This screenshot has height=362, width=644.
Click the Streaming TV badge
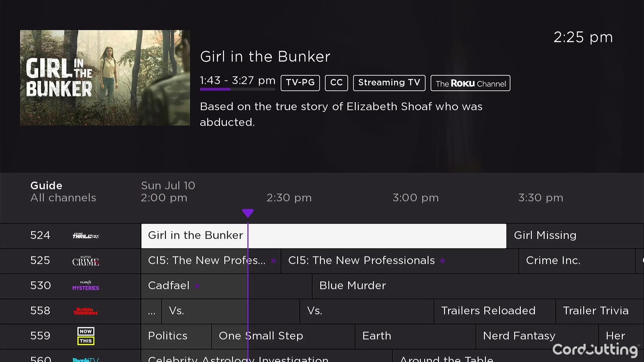point(389,83)
